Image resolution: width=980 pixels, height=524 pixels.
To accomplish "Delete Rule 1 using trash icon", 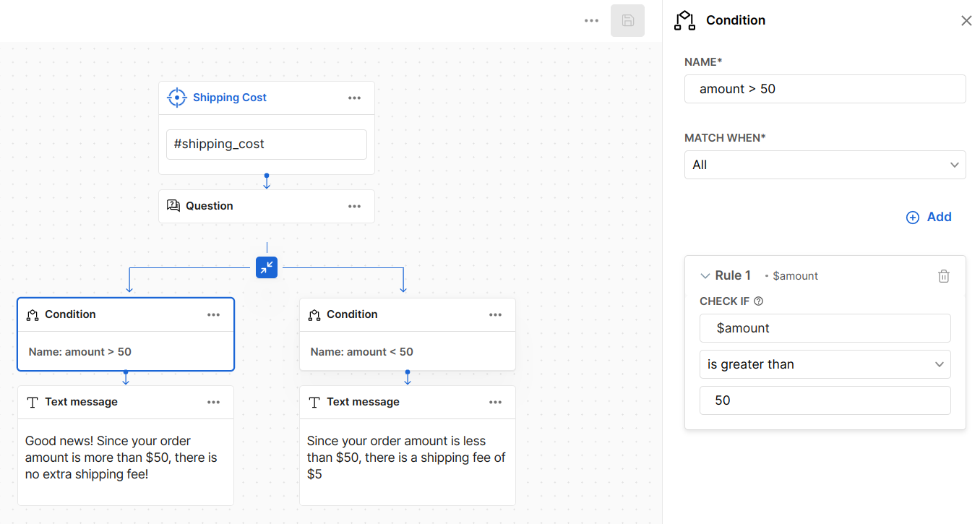I will [943, 276].
